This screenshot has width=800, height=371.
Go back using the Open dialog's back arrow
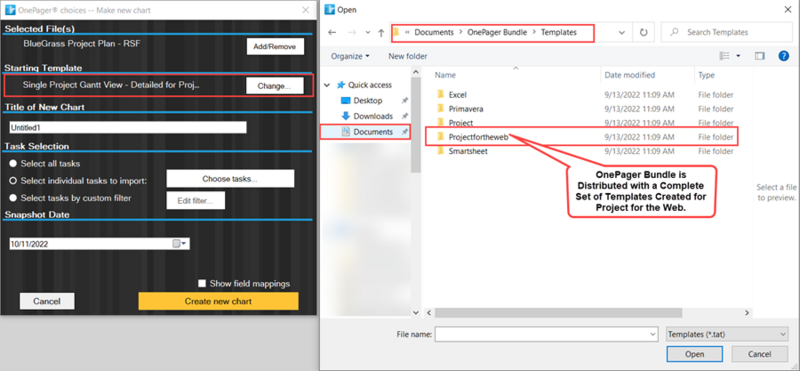tap(332, 32)
